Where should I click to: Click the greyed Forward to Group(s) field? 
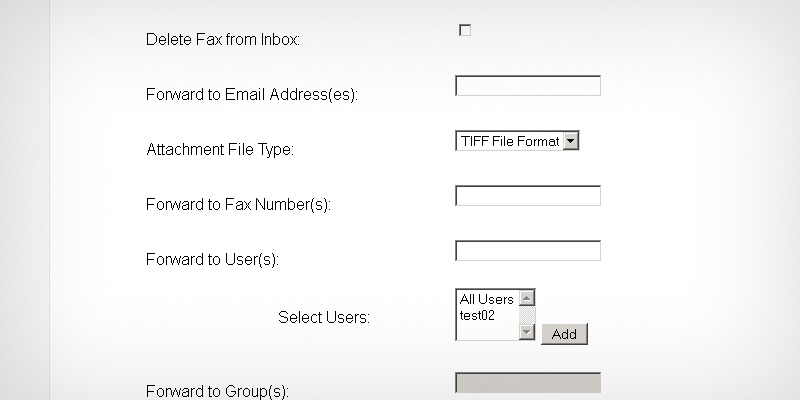(528, 383)
